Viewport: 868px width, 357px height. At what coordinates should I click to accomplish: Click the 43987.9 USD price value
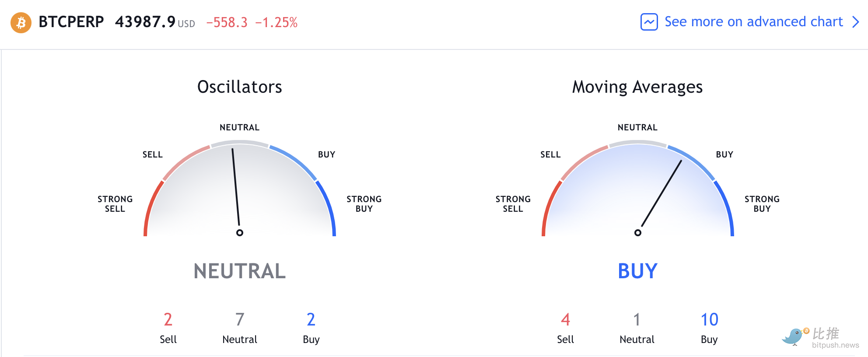pos(155,22)
